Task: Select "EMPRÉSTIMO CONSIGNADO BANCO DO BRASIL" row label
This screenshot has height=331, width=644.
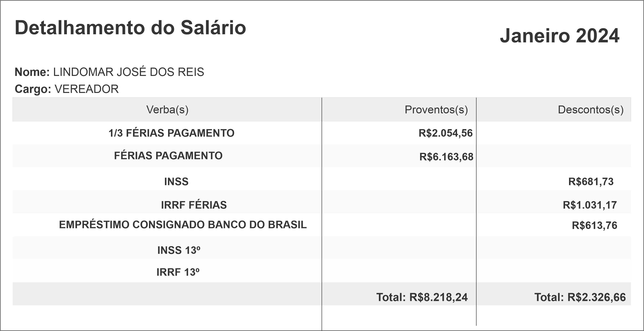Action: (x=183, y=225)
